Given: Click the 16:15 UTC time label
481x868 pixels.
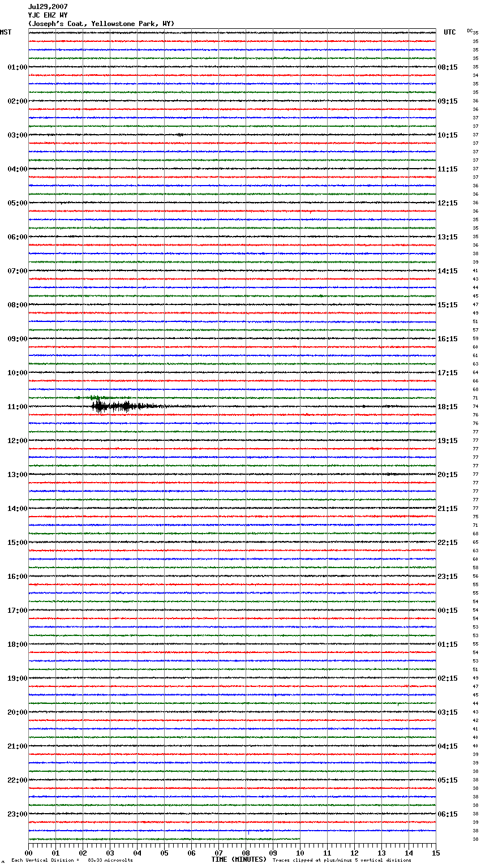Looking at the screenshot, I should pos(448,339).
